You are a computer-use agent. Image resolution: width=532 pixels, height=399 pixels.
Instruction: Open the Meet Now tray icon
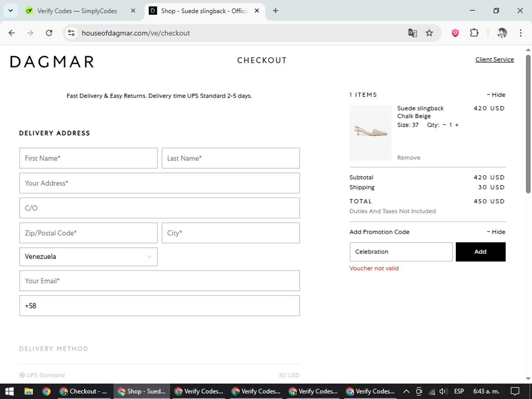[419, 391]
